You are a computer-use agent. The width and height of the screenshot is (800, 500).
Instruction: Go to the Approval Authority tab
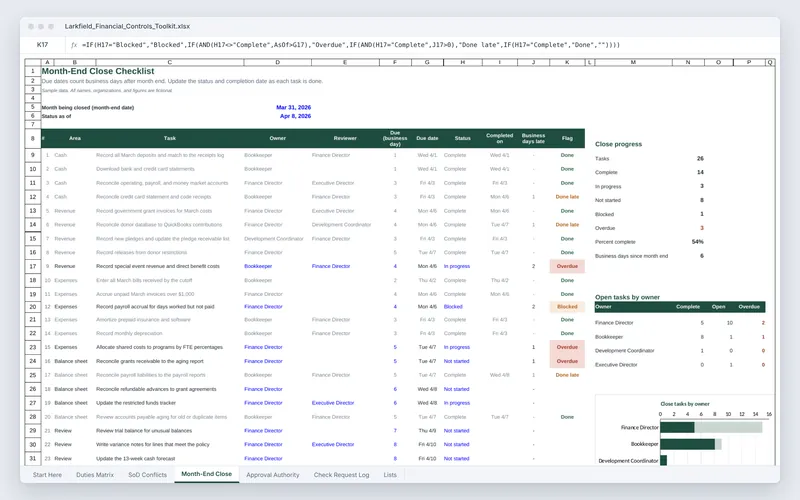click(x=272, y=474)
